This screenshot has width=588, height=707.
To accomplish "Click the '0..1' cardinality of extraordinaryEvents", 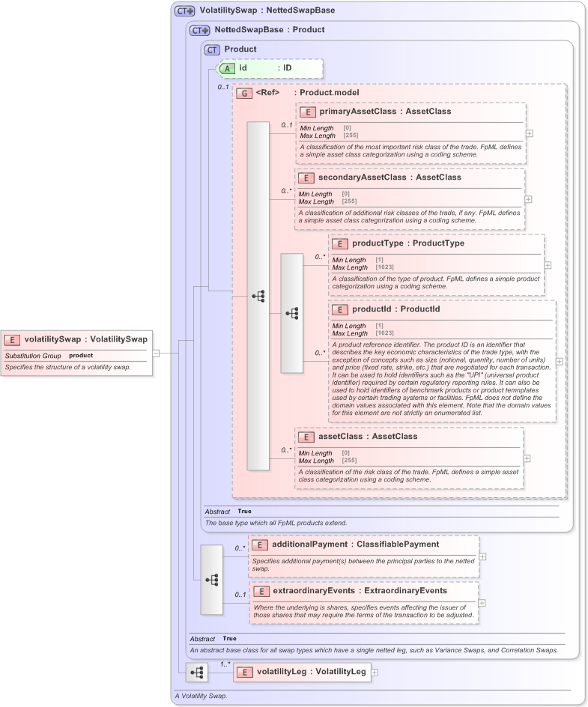I will tap(240, 595).
